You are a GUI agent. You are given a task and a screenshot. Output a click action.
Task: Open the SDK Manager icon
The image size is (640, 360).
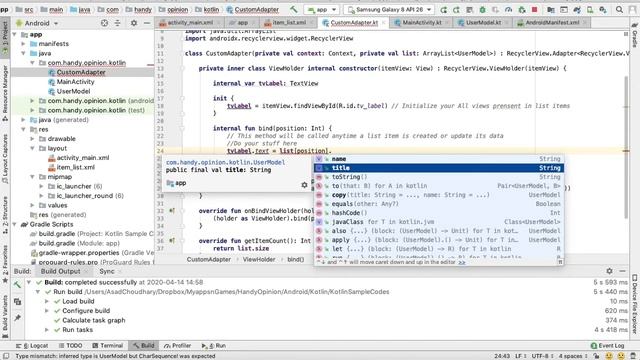click(603, 9)
